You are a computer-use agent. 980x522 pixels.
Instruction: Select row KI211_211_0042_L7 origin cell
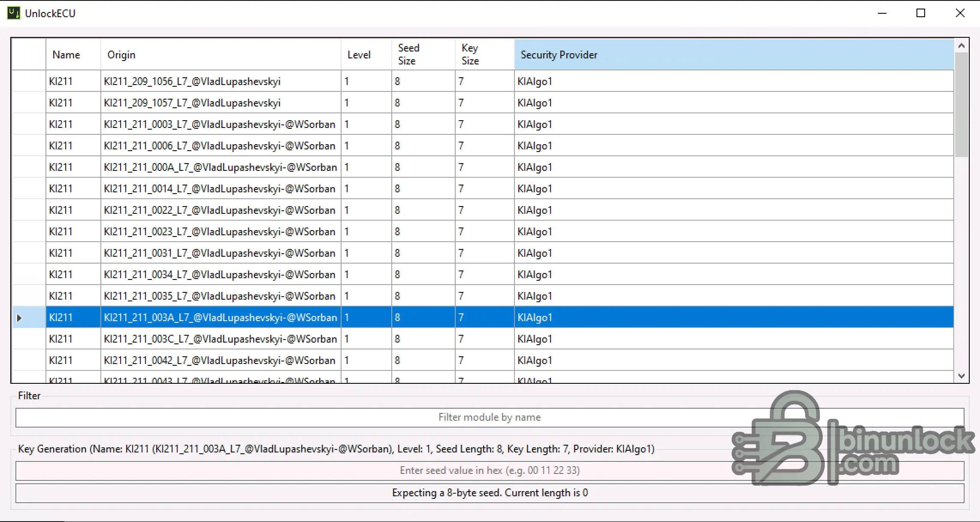point(221,360)
